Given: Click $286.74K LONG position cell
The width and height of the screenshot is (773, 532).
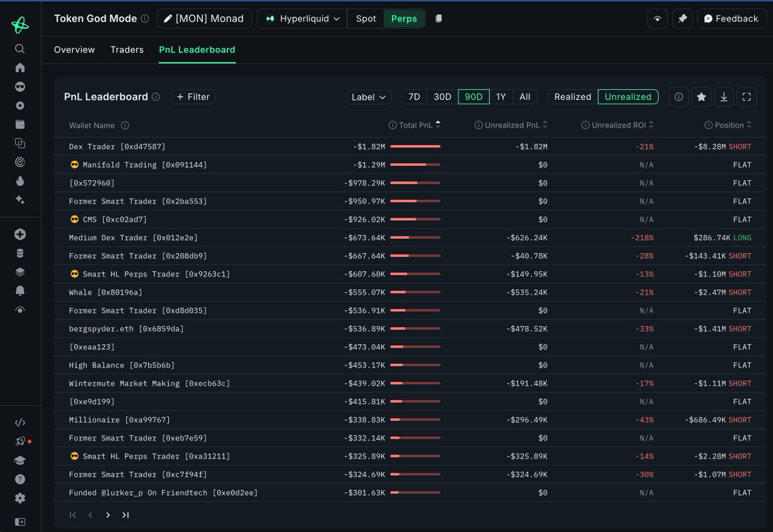Looking at the screenshot, I should 722,238.
